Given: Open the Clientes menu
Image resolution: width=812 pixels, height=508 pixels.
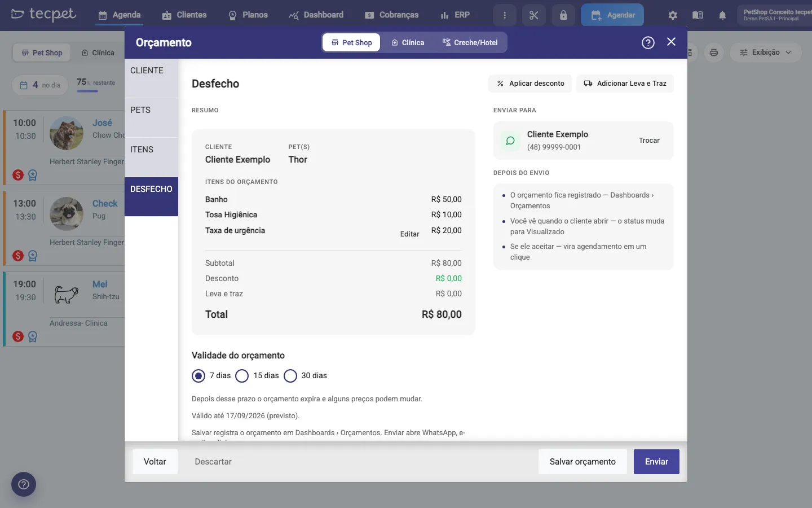Looking at the screenshot, I should point(184,15).
